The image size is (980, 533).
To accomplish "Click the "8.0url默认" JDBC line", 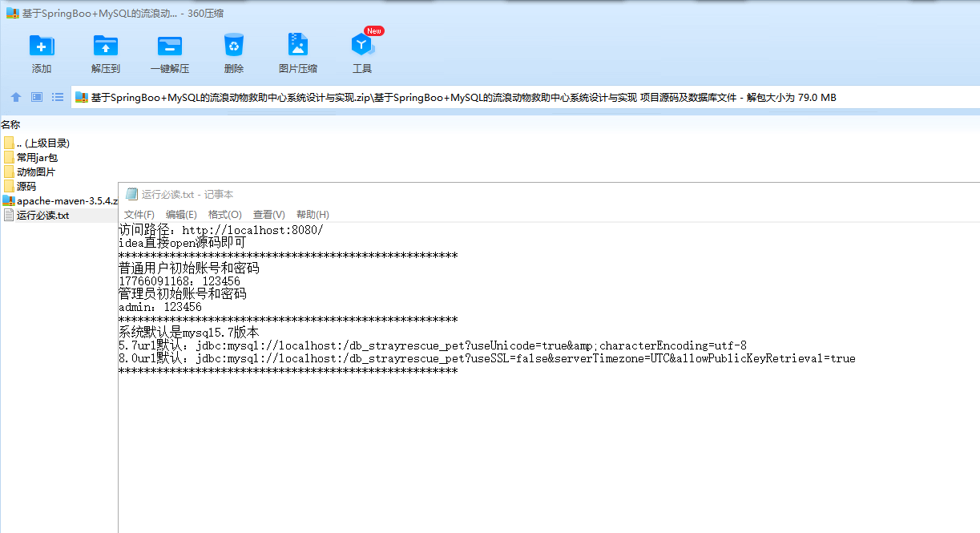I will (487, 358).
